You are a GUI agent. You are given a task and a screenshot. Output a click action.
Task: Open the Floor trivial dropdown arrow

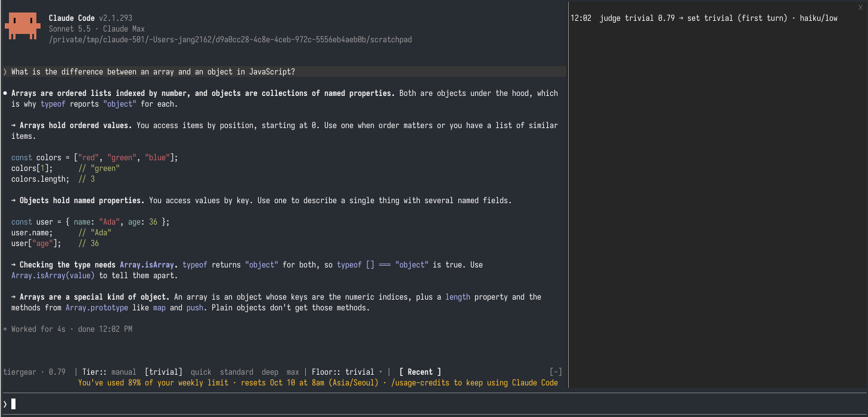coord(380,372)
